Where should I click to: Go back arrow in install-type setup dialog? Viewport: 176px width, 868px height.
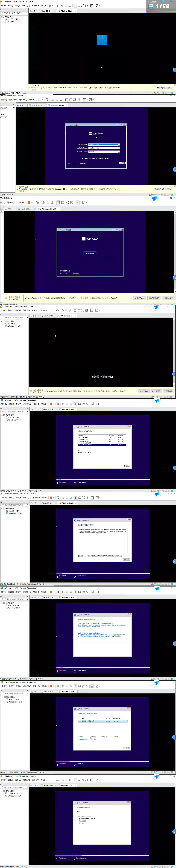[75, 615]
